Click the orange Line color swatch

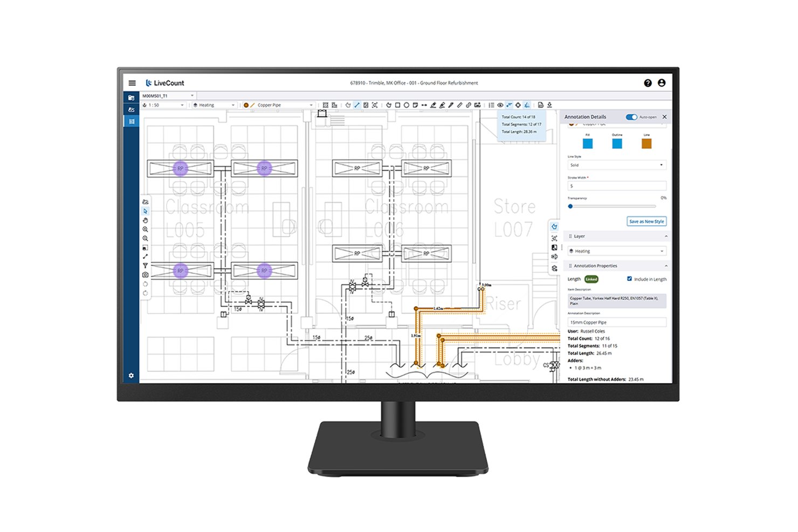(x=646, y=143)
